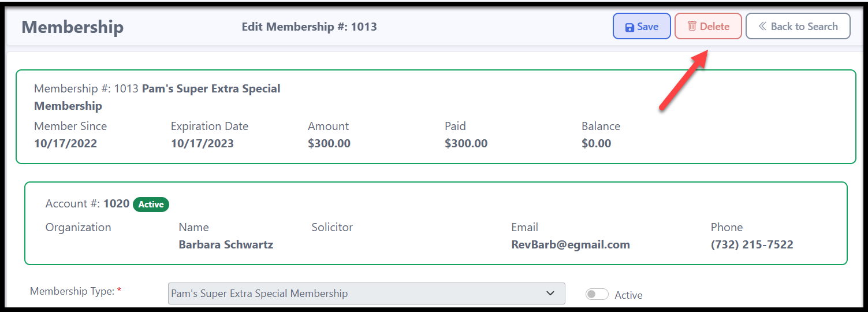The image size is (868, 312).
Task: Click account number 1020
Action: 116,204
